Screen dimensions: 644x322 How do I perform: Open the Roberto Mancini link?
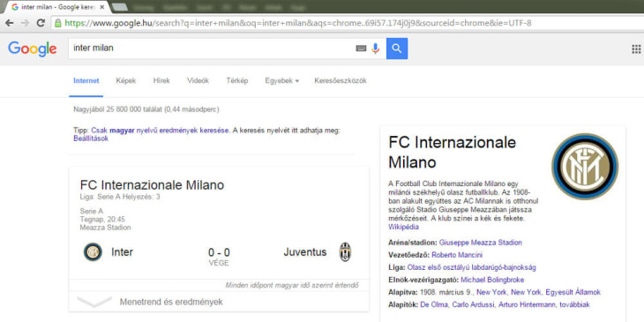[457, 255]
